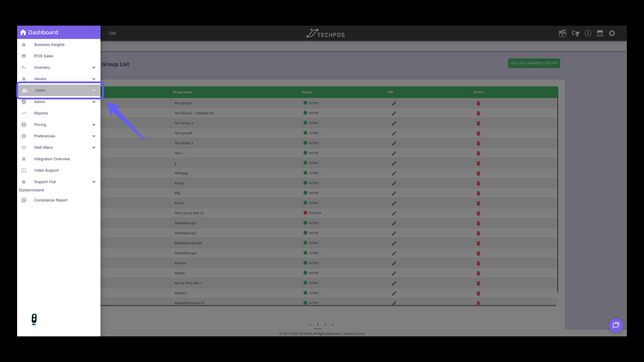This screenshot has height=362, width=644.
Task: Select the Admin shield icon
Action: pyautogui.click(x=24, y=102)
